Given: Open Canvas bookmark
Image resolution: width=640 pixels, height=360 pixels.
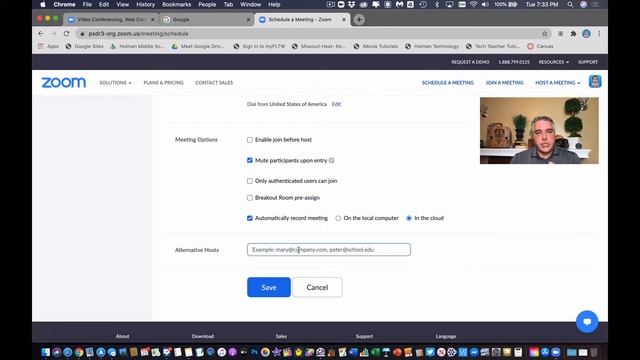Looking at the screenshot, I should click(x=540, y=46).
